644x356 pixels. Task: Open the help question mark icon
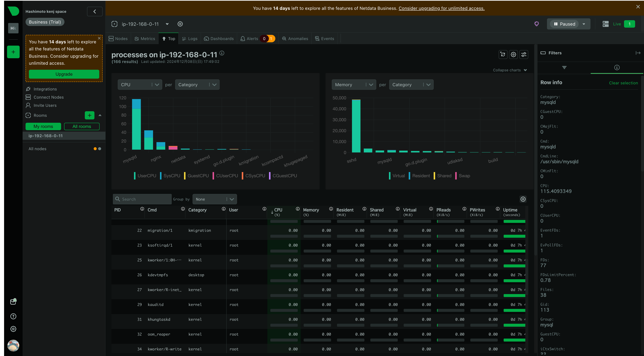point(13,316)
